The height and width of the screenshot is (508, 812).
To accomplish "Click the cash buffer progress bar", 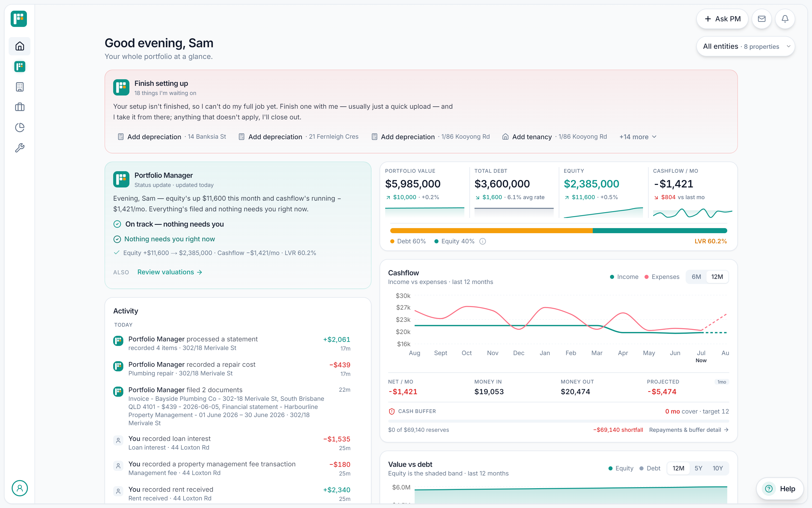I will click(558, 421).
